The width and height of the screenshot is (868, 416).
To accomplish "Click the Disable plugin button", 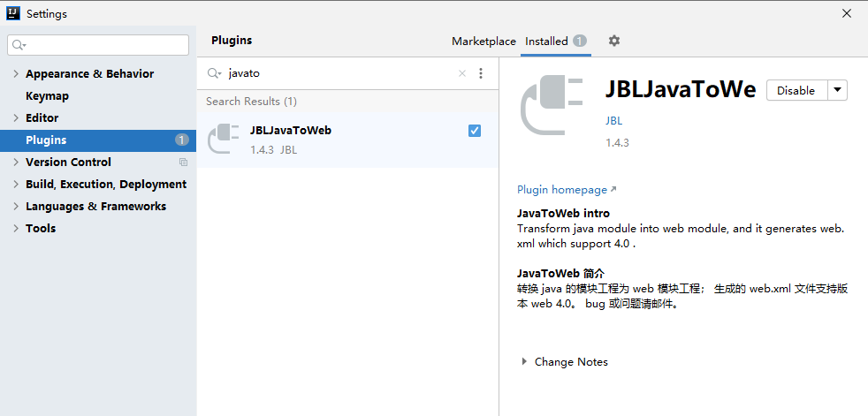I will pos(796,90).
